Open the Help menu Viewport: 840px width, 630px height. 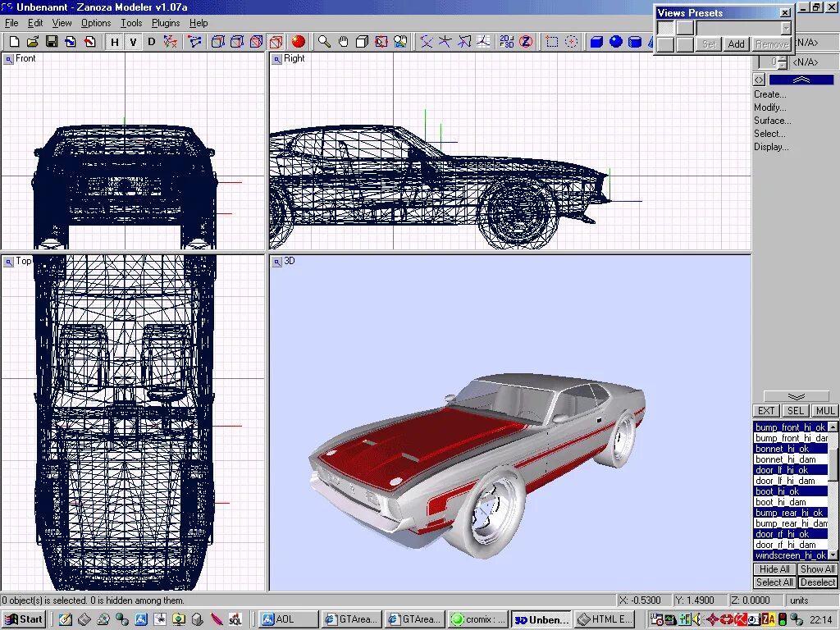(x=199, y=23)
